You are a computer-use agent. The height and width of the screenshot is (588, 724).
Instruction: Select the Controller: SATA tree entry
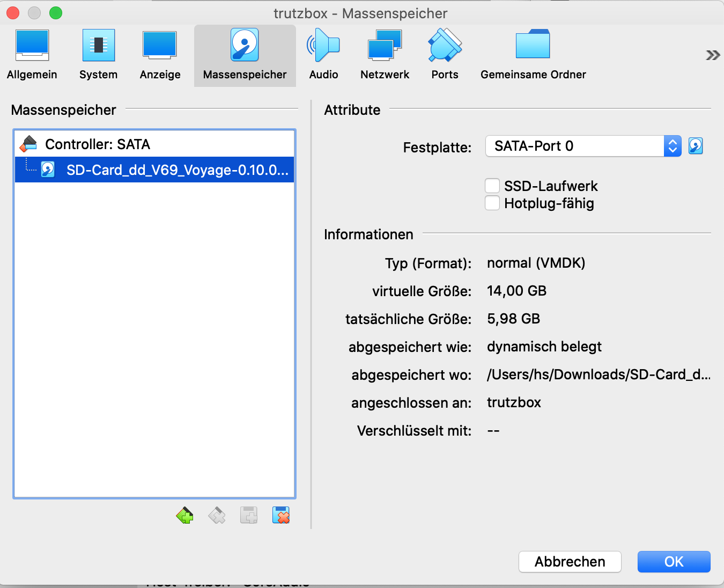97,144
